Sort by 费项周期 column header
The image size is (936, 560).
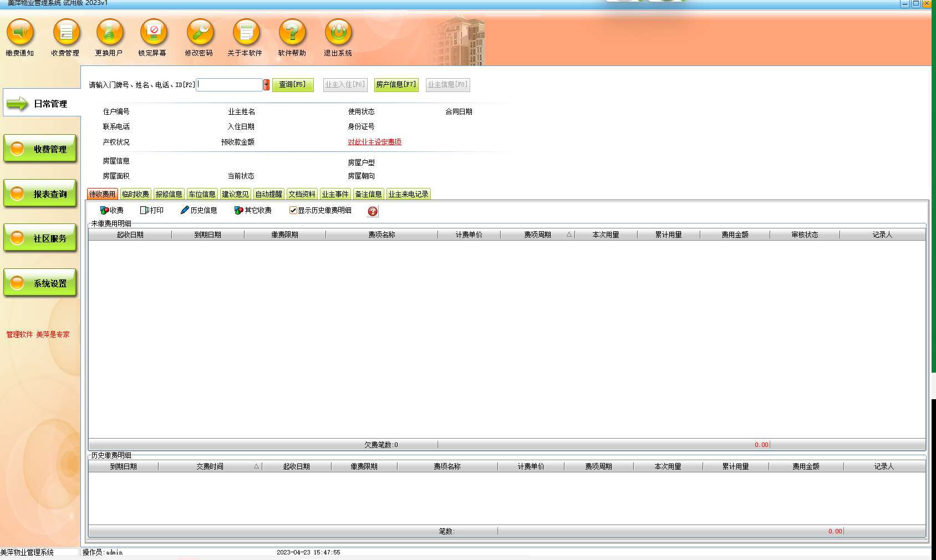537,235
